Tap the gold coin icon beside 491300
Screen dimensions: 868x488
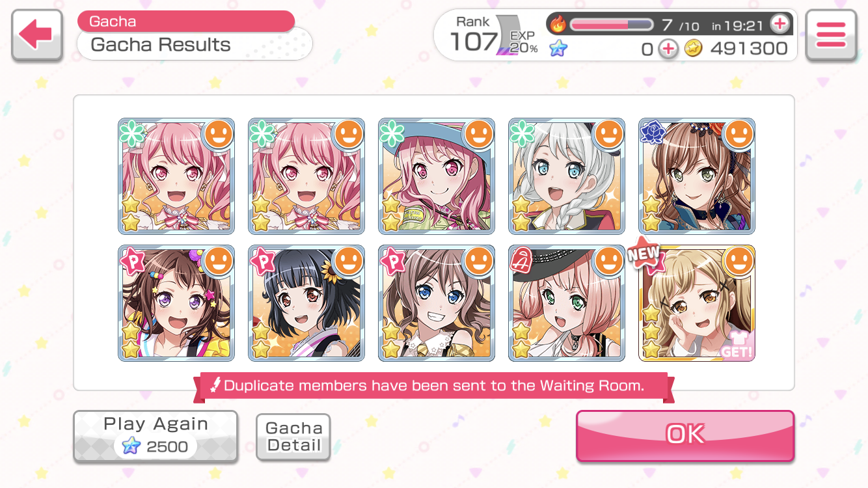click(694, 49)
